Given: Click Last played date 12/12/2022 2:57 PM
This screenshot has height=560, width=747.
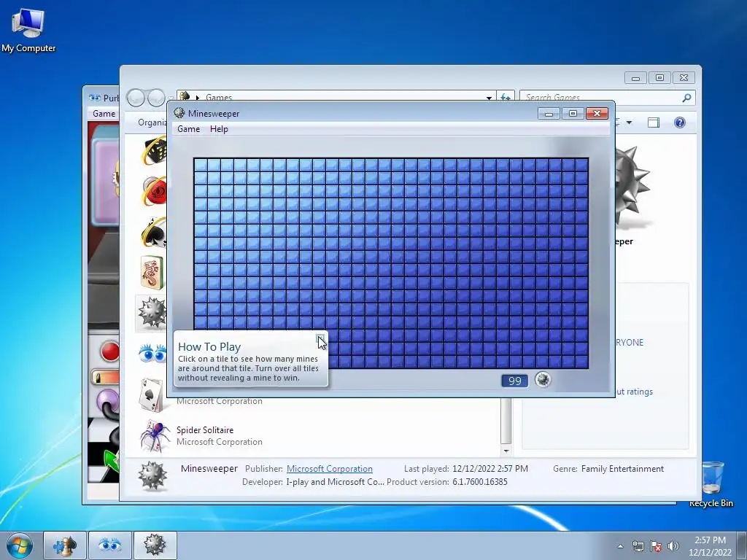Looking at the screenshot, I should (489, 469).
